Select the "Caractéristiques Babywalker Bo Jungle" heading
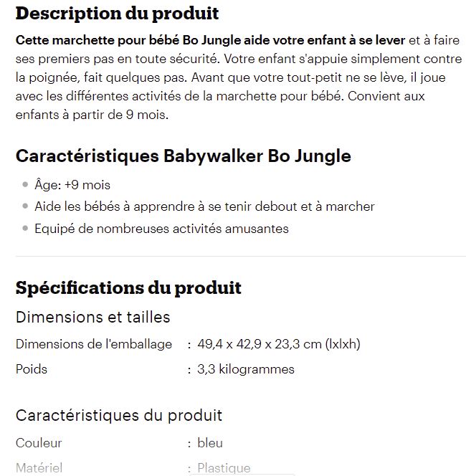This screenshot has width=466, height=476. click(183, 156)
